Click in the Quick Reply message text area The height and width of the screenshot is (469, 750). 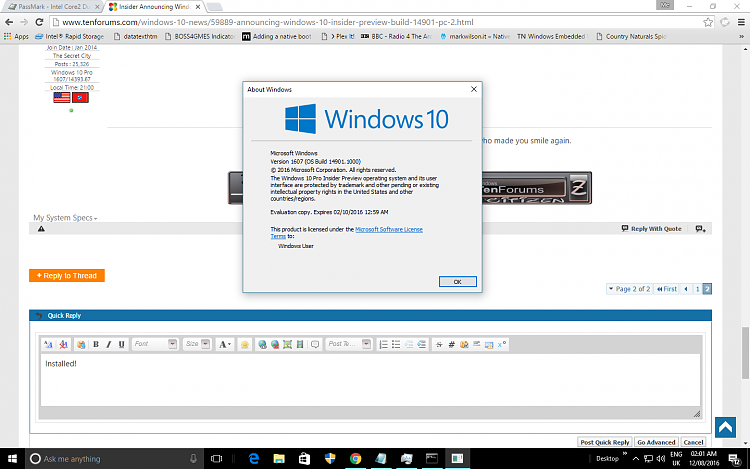(x=370, y=380)
